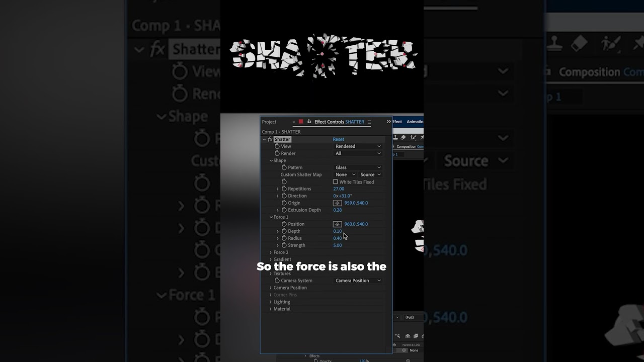
Task: Expand the Force 2 group
Action: 271,252
